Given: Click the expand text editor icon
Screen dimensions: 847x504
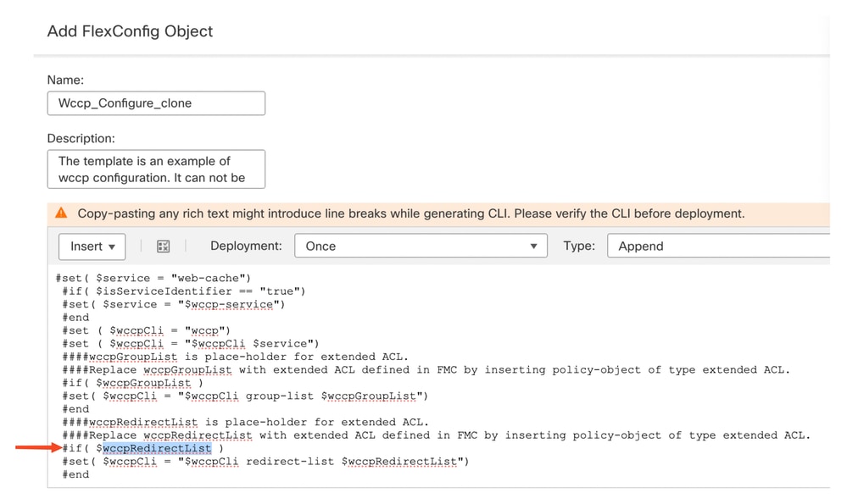Looking at the screenshot, I should tap(163, 246).
